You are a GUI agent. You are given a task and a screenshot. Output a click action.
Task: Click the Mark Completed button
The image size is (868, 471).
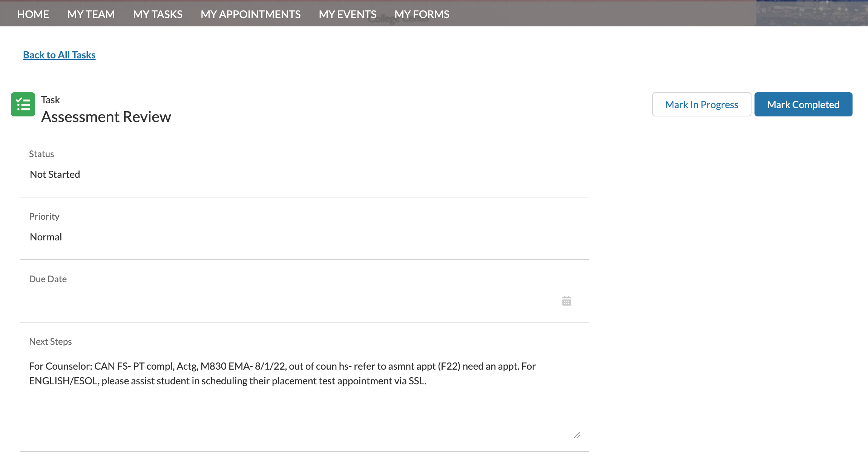pyautogui.click(x=803, y=104)
